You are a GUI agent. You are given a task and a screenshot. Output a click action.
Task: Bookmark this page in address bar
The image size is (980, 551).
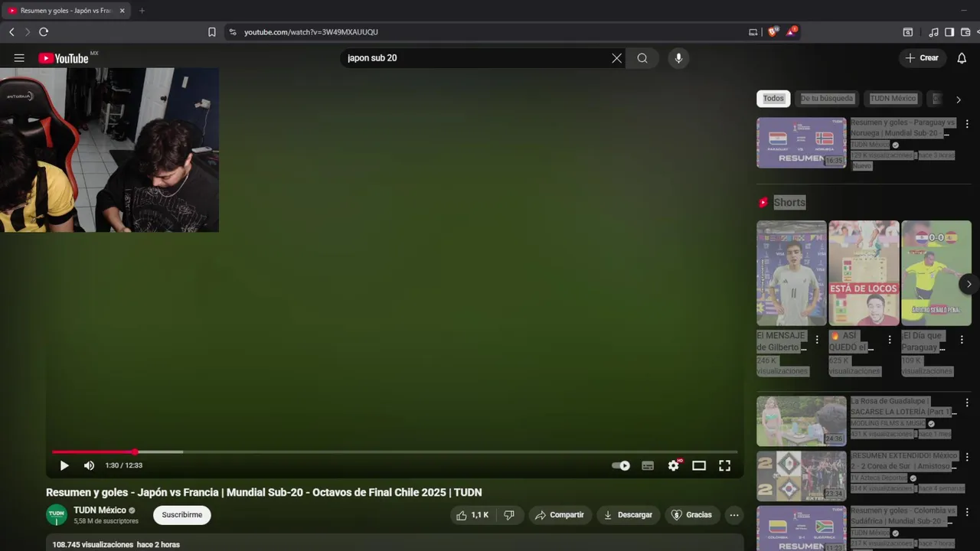pos(212,32)
